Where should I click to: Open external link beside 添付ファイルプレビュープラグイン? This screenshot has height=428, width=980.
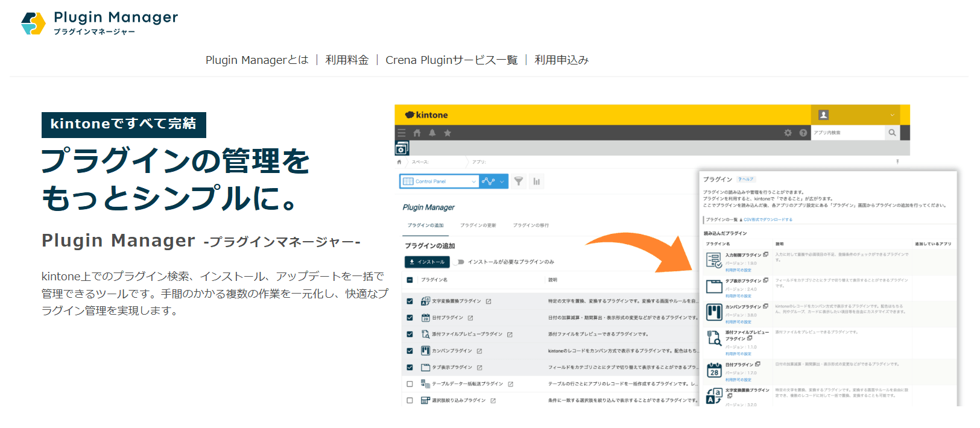[510, 335]
